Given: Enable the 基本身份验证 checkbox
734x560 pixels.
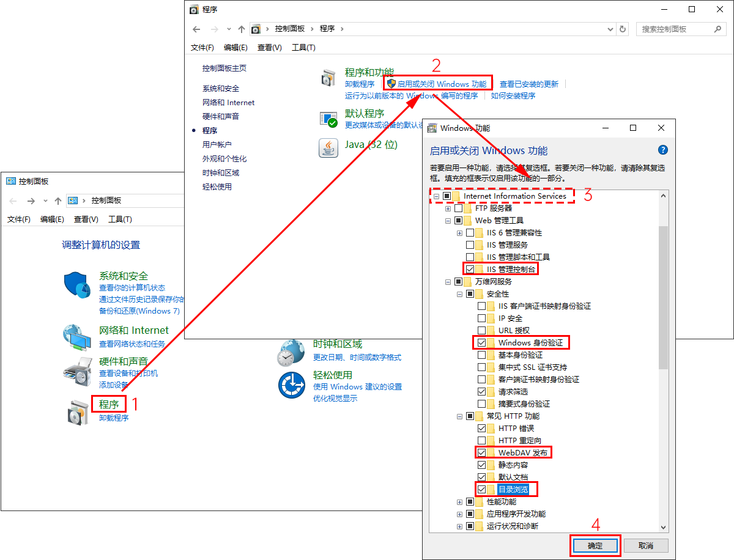Looking at the screenshot, I should point(481,355).
